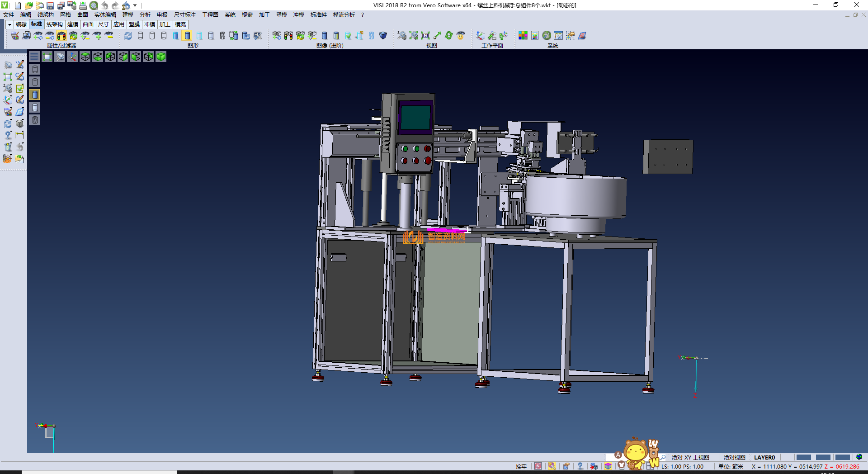Click the color palette system icon
This screenshot has width=868, height=474.
click(523, 36)
